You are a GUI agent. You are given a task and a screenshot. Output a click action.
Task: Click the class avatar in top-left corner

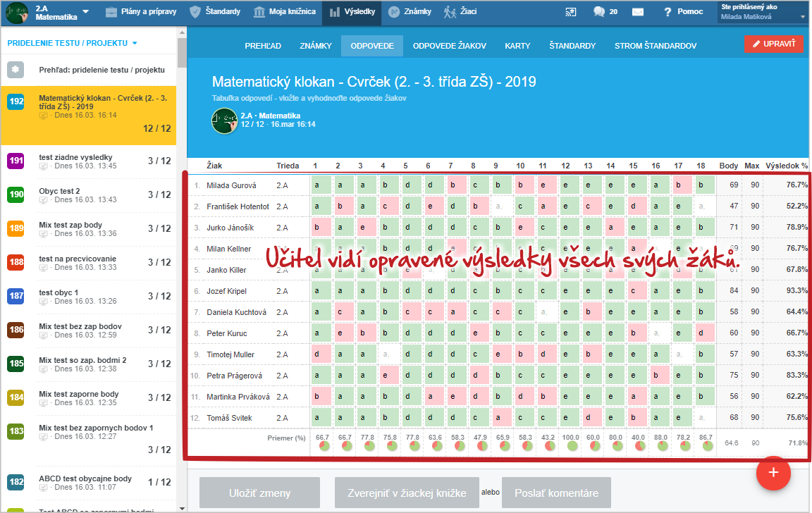[x=17, y=13]
